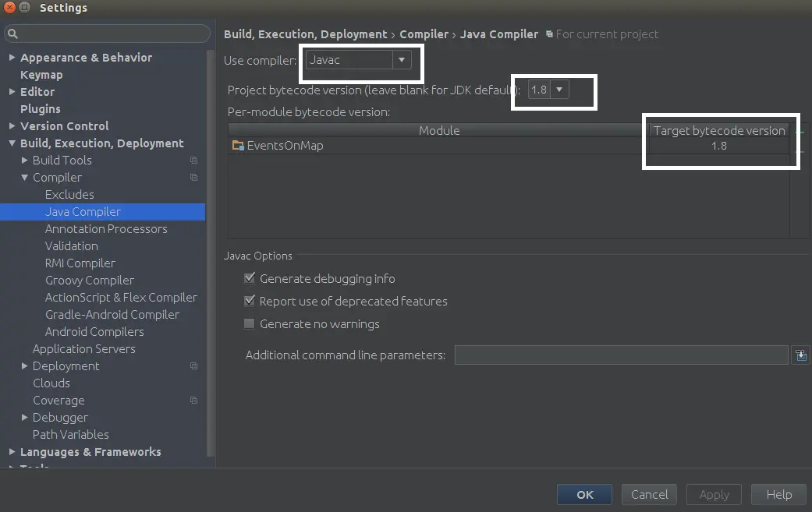Click the Cancel button
Screen dimensions: 812x512
tap(650, 494)
